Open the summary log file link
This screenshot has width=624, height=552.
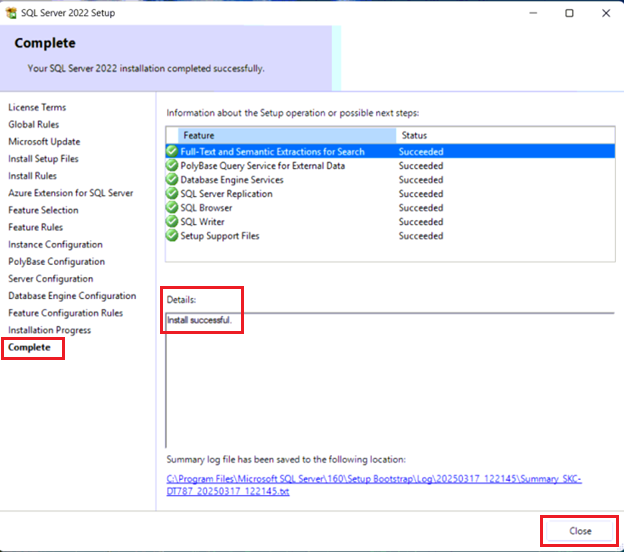(x=374, y=485)
